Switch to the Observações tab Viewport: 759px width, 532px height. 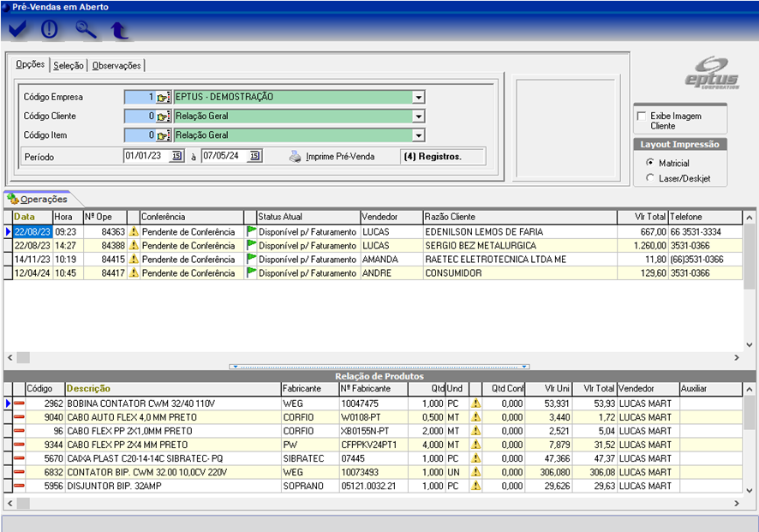(x=117, y=65)
